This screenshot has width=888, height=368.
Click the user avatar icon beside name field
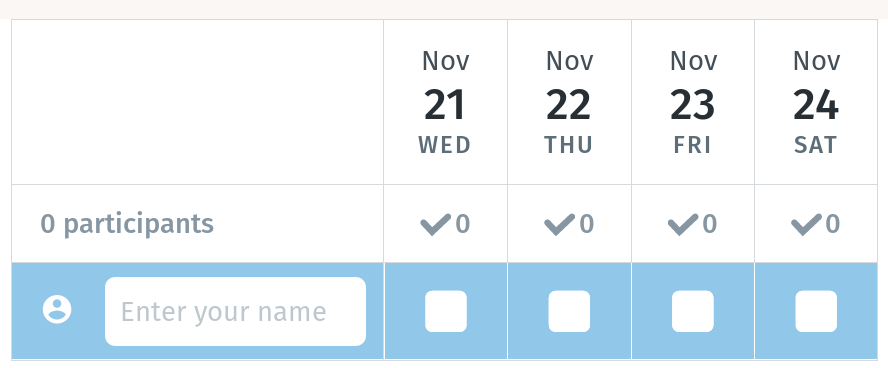57,310
